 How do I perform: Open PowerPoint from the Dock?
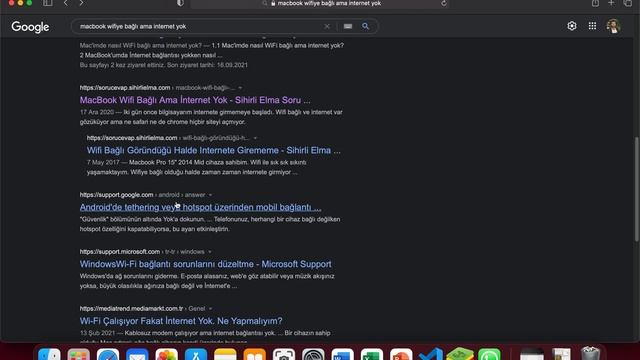pos(401,354)
